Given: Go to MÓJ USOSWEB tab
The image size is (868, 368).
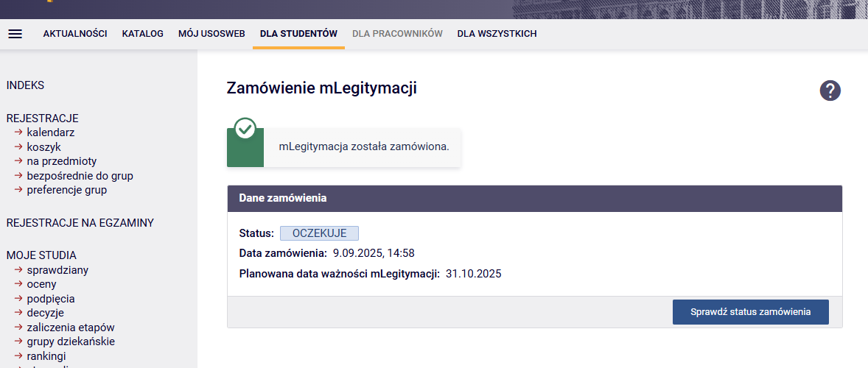Looking at the screenshot, I should (211, 34).
